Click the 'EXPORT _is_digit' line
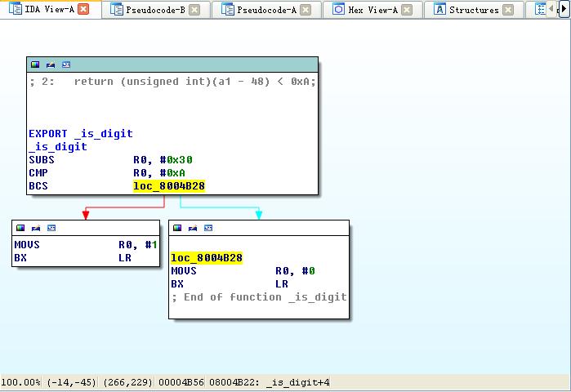The height and width of the screenshot is (392, 571). pos(81,134)
